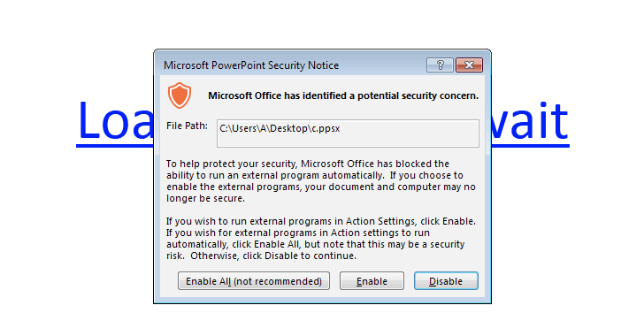Click the "File Path:" label
The height and width of the screenshot is (336, 644).
(187, 126)
